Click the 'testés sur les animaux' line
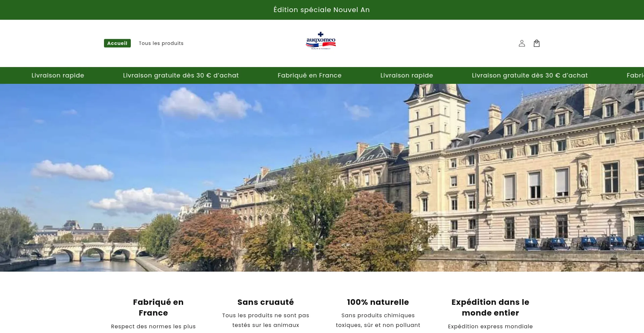644x333 pixels. click(266, 325)
